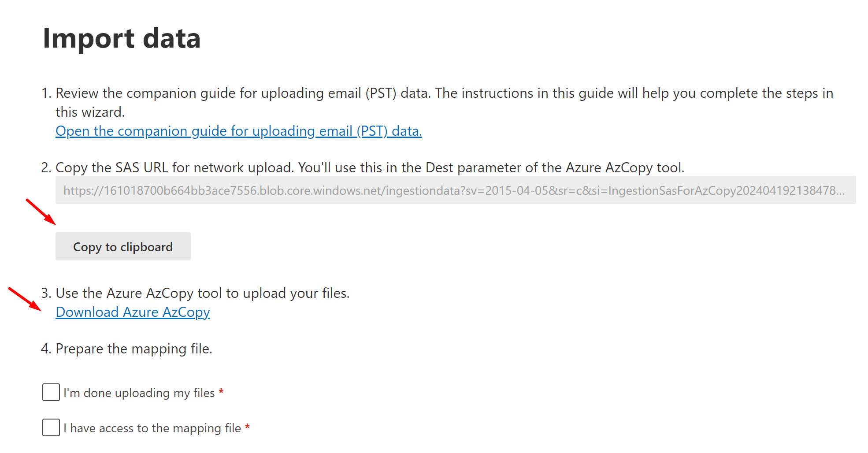Screen dimensions: 868x453
Task: Click the red arrow pointing at Download Azure AzCopy
Action: (x=25, y=299)
